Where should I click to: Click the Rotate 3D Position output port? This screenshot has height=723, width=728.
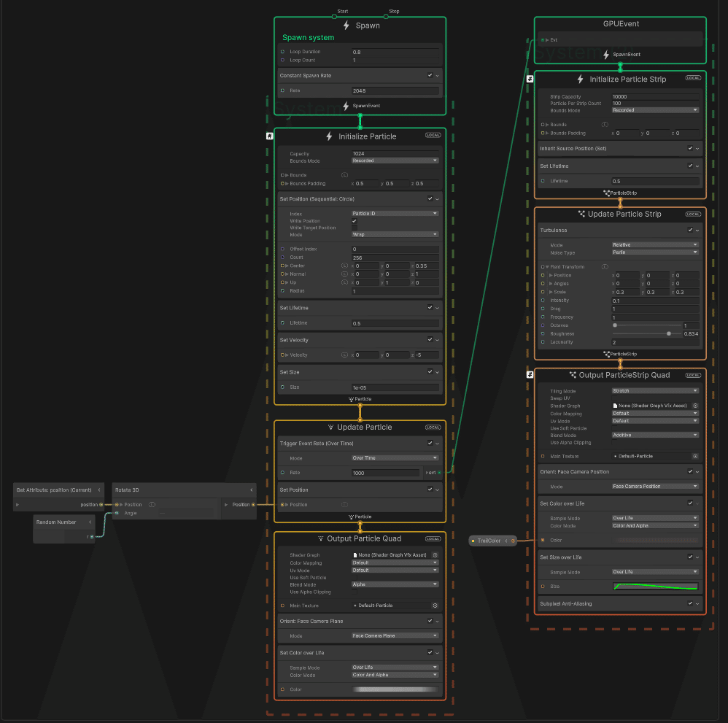(253, 504)
